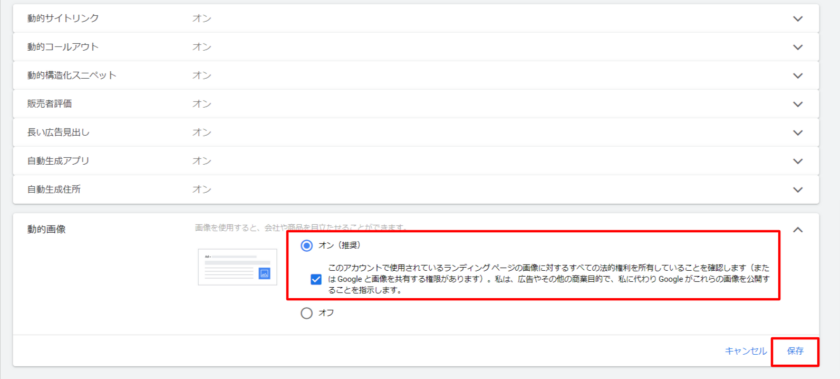Click オン status in 長い広告見出し row

click(202, 132)
